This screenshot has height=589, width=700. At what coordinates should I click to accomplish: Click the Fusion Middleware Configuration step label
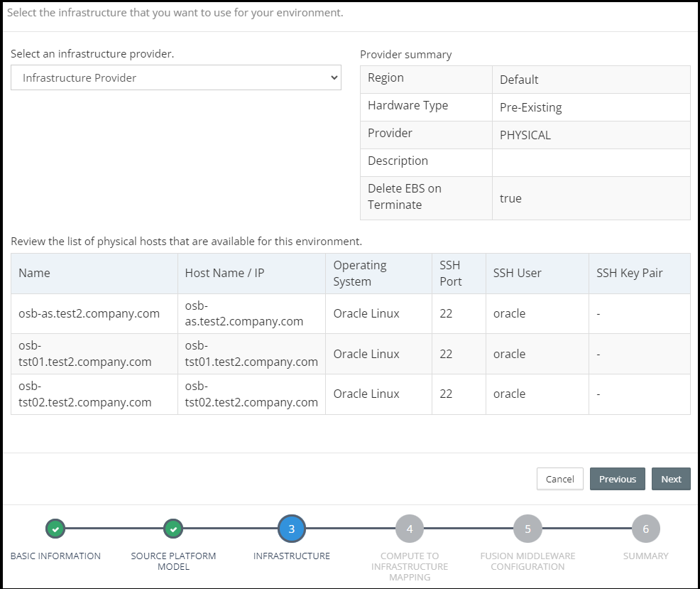(527, 561)
